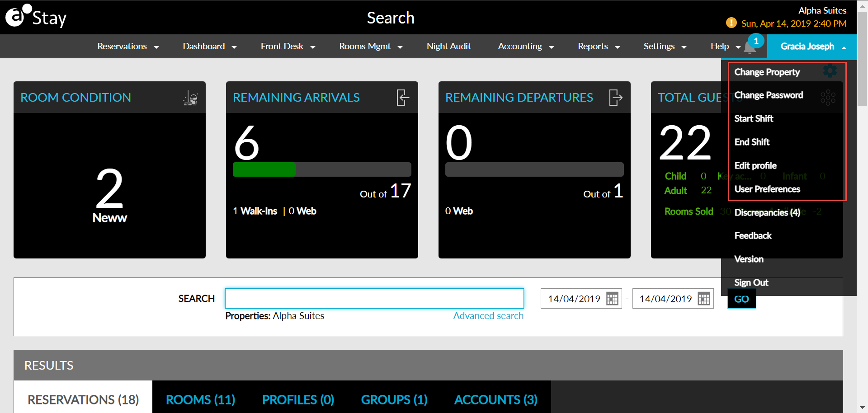
Task: Expand the Reservations dropdown menu
Action: click(128, 47)
